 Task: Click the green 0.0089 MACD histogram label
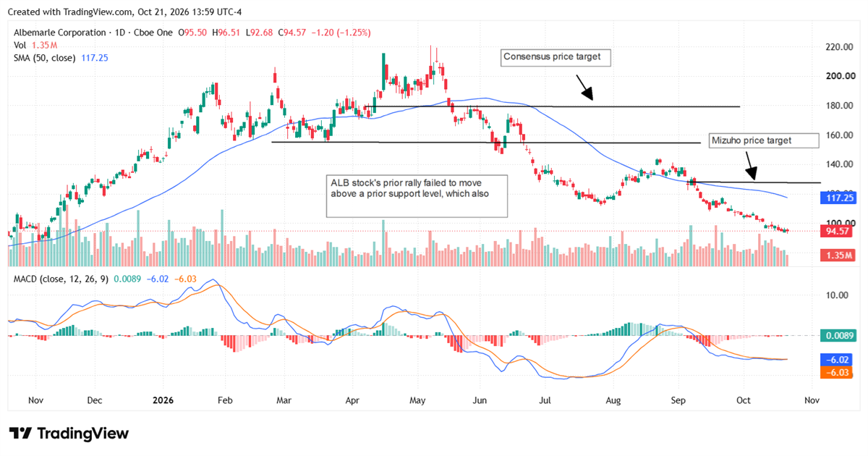click(838, 335)
